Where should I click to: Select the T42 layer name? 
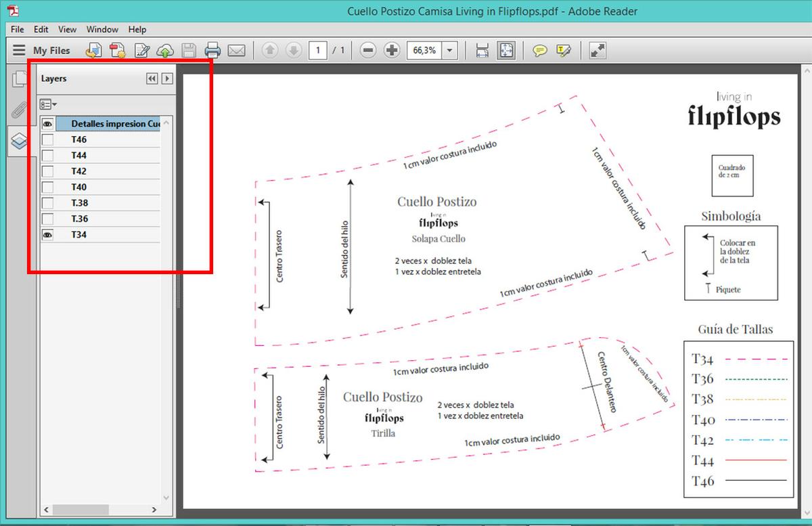[79, 171]
